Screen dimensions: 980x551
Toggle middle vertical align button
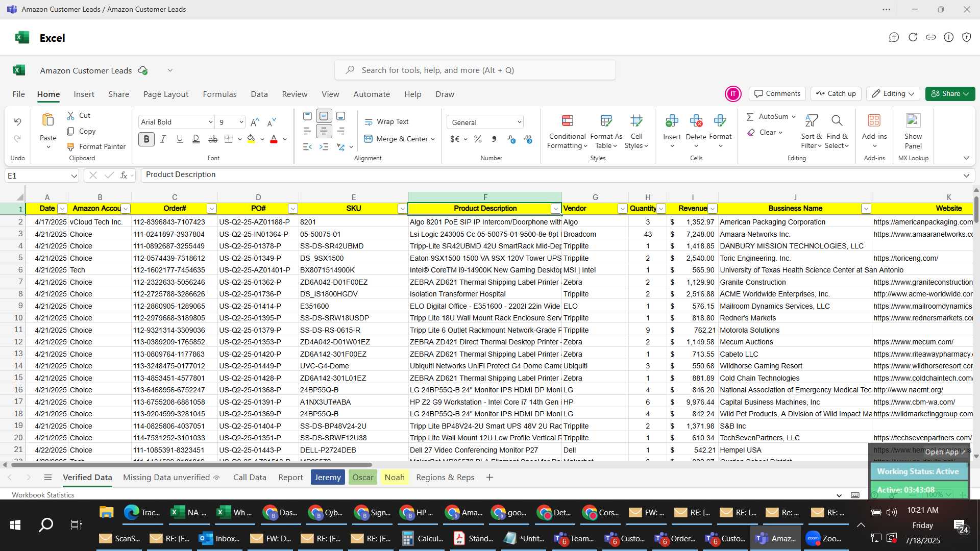click(324, 116)
